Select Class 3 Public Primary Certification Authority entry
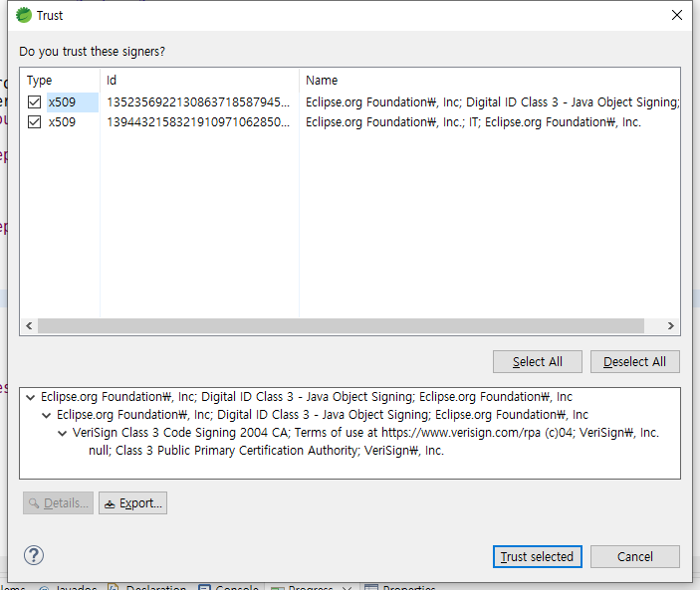This screenshot has height=590, width=700. (266, 451)
